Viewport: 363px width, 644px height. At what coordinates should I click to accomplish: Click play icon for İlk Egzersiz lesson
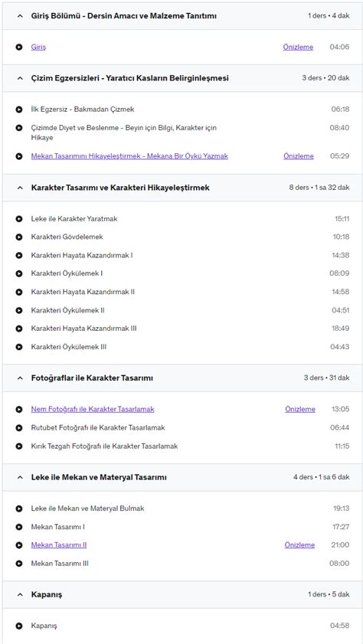tap(19, 110)
